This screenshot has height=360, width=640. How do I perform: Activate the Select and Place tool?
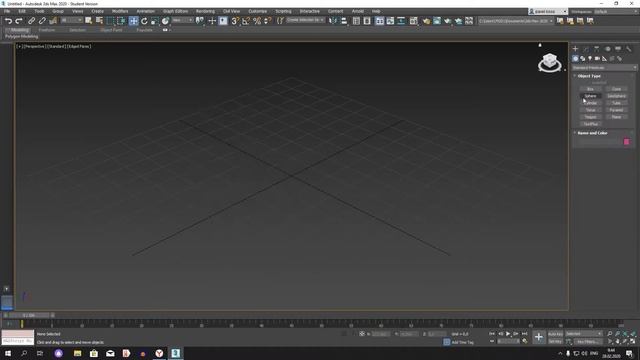165,21
